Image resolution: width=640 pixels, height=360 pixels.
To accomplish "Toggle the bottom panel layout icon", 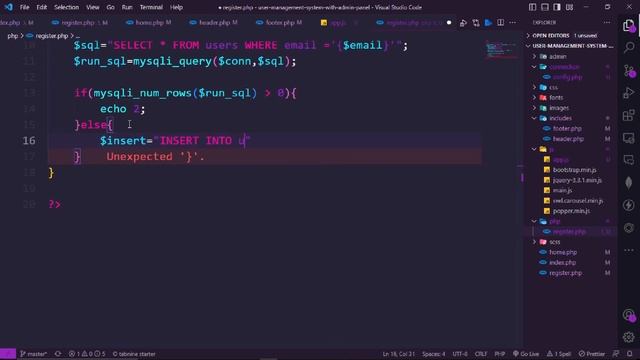I will pyautogui.click(x=544, y=7).
